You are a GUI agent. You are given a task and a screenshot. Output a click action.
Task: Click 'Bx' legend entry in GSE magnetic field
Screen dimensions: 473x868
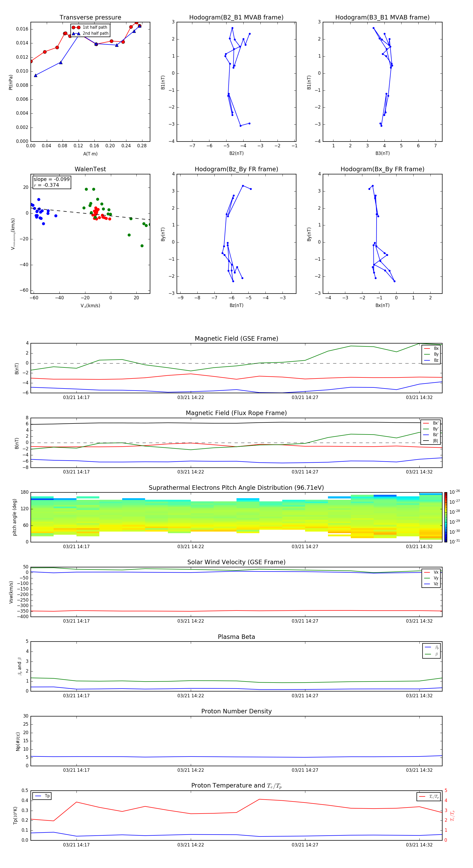[x=431, y=349]
